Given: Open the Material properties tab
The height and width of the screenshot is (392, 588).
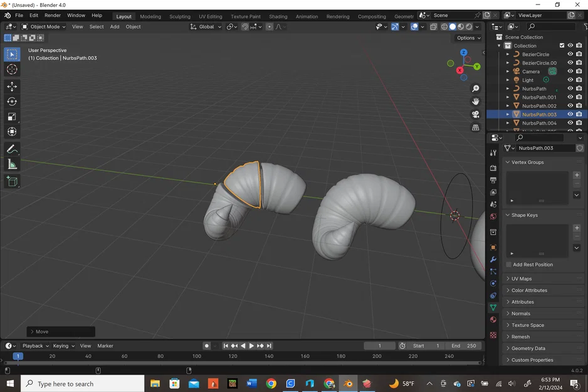Looking at the screenshot, I should (493, 320).
